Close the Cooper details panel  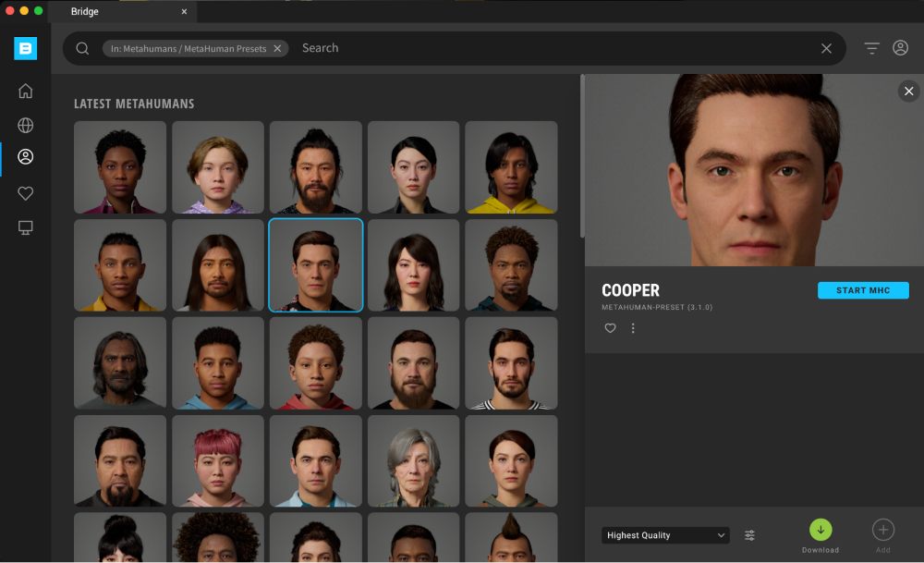point(908,91)
